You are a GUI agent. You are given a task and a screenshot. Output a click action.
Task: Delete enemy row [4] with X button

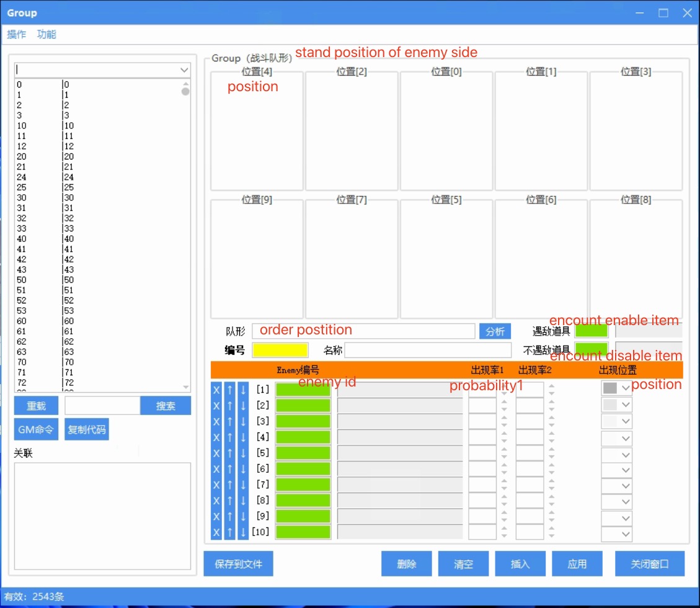tap(216, 437)
